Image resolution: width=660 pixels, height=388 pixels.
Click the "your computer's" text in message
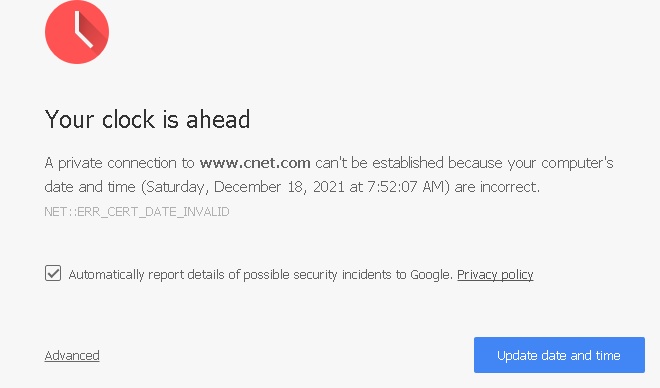click(560, 163)
